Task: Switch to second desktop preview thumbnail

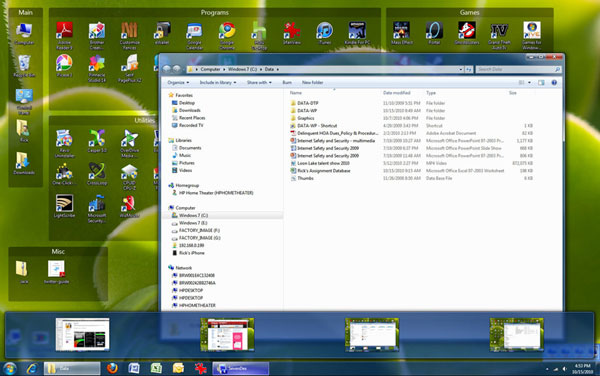Action: coord(227,334)
